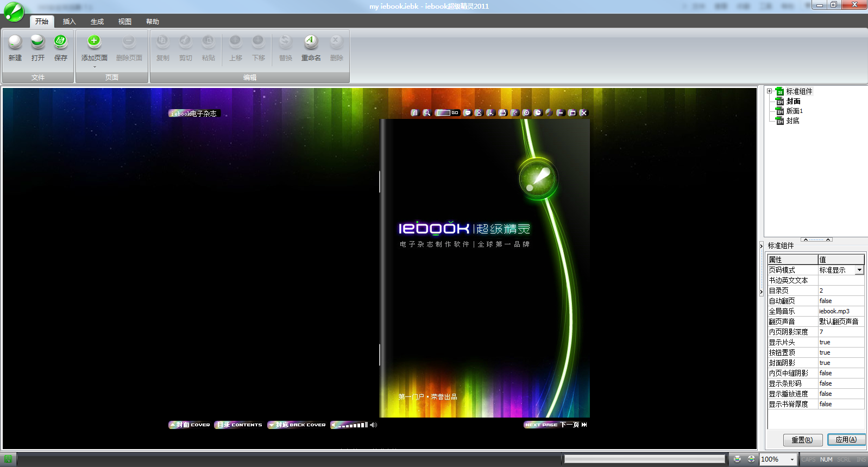The image size is (868, 467).
Task: Click the 粘贴 paste icon
Action: (208, 41)
